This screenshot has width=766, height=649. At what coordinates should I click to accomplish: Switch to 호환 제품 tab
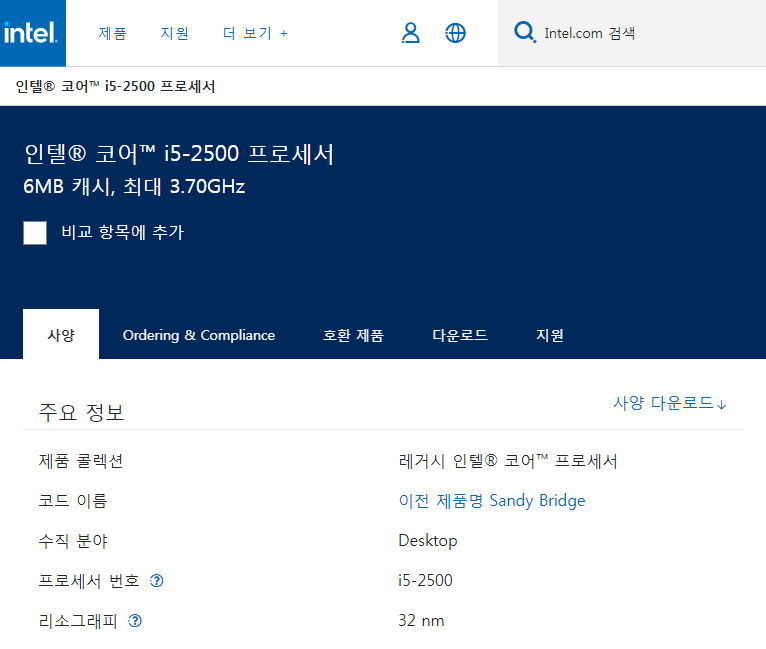click(x=353, y=335)
